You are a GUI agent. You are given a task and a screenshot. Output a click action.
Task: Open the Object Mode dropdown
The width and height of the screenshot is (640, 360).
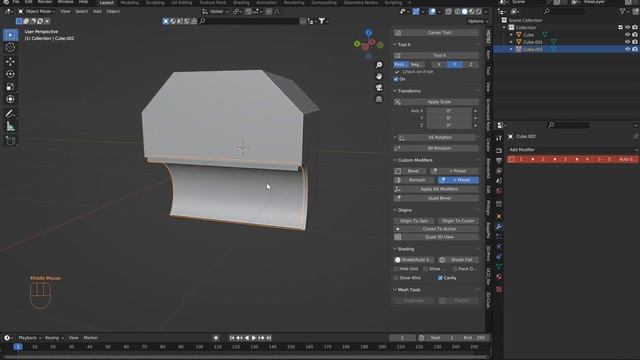36,11
